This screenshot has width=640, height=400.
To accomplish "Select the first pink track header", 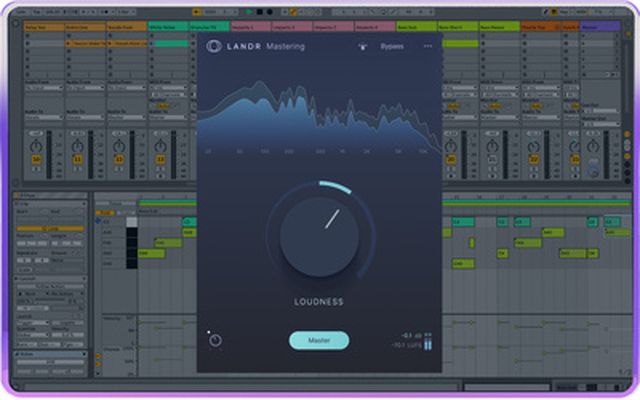I will pyautogui.click(x=251, y=27).
